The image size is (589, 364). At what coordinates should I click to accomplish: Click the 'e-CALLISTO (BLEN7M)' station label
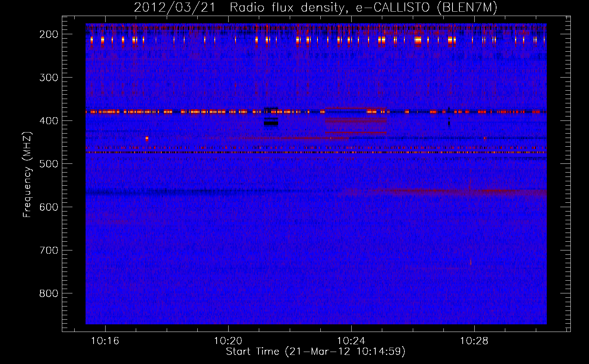click(427, 8)
